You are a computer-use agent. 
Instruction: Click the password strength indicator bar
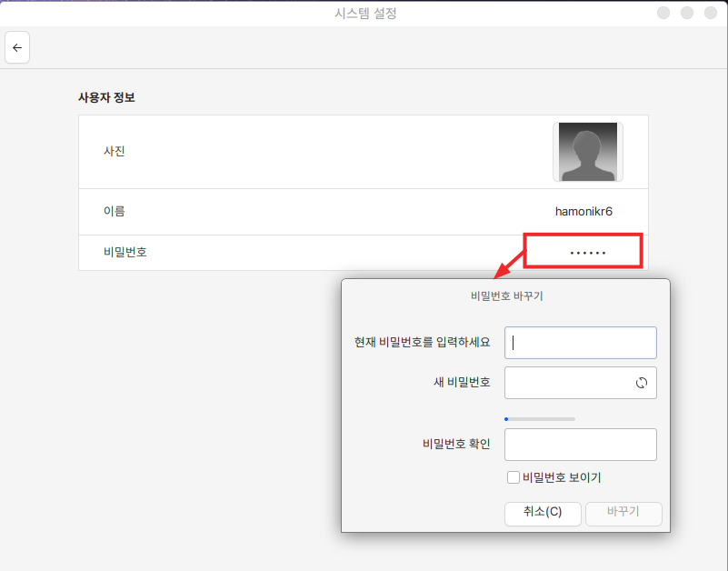tap(540, 419)
